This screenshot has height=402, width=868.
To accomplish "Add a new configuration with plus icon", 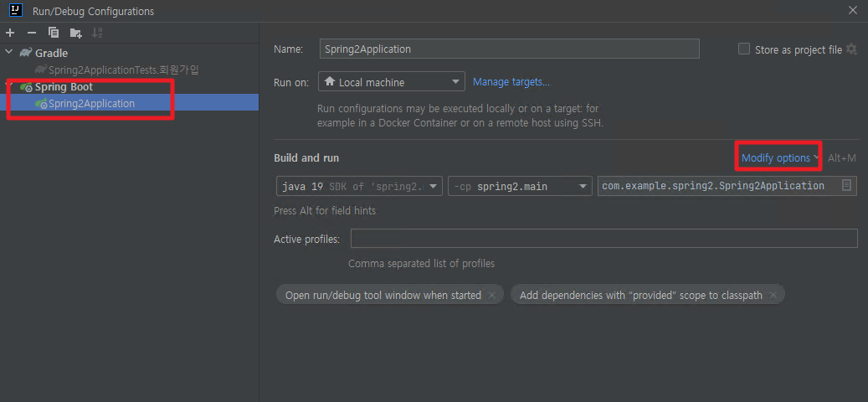I will pos(10,33).
